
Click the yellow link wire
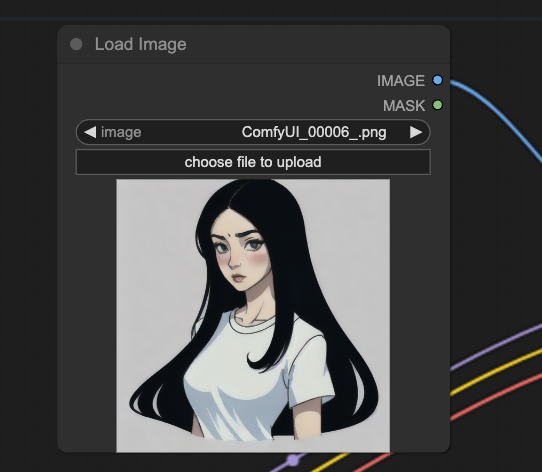pos(498,372)
